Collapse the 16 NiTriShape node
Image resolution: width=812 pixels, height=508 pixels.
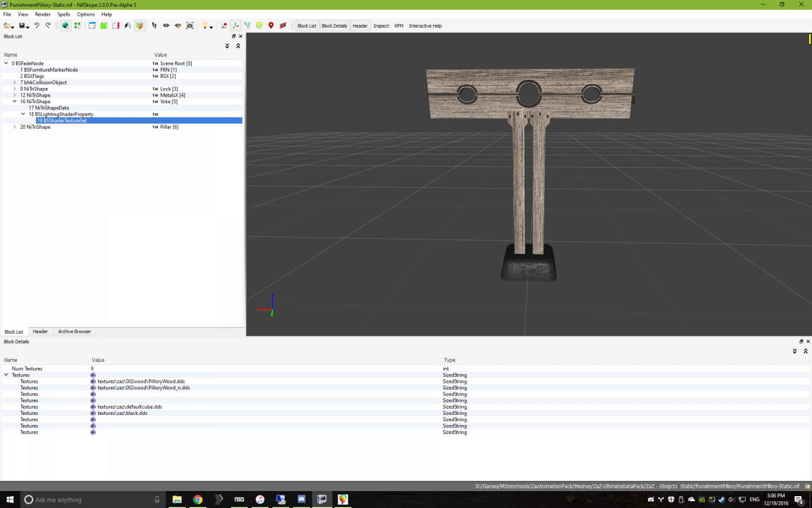15,102
